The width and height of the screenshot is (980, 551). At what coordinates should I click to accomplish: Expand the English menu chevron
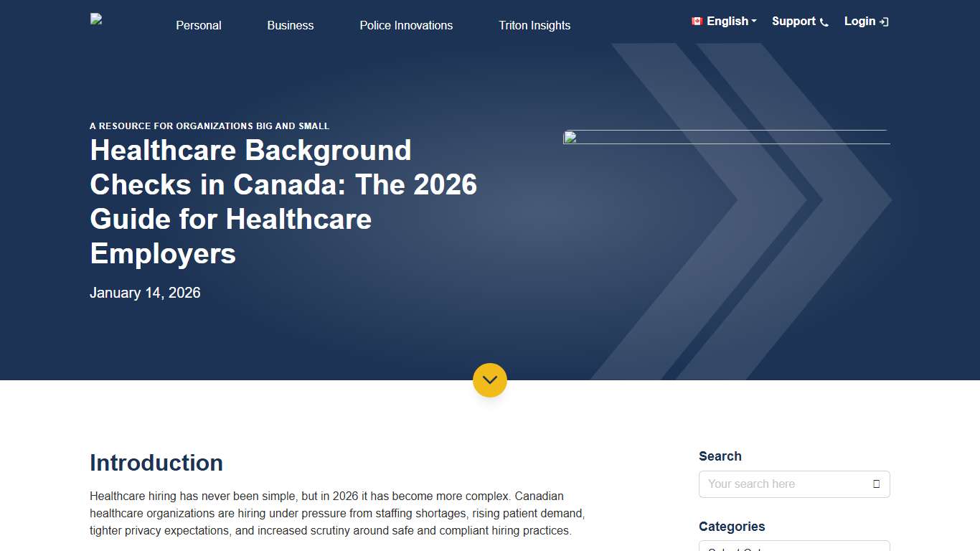click(x=753, y=21)
